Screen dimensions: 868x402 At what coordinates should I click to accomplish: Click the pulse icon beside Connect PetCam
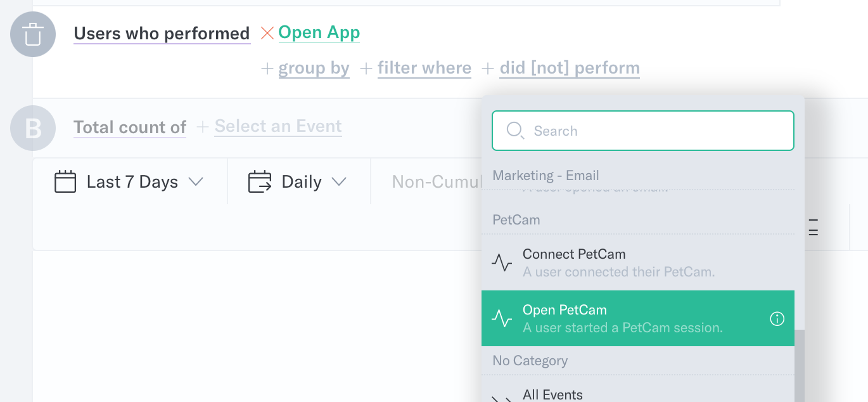coord(502,263)
